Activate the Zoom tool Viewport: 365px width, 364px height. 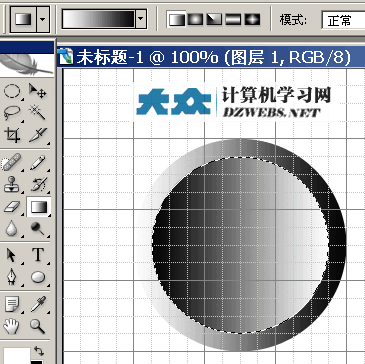coord(38,326)
